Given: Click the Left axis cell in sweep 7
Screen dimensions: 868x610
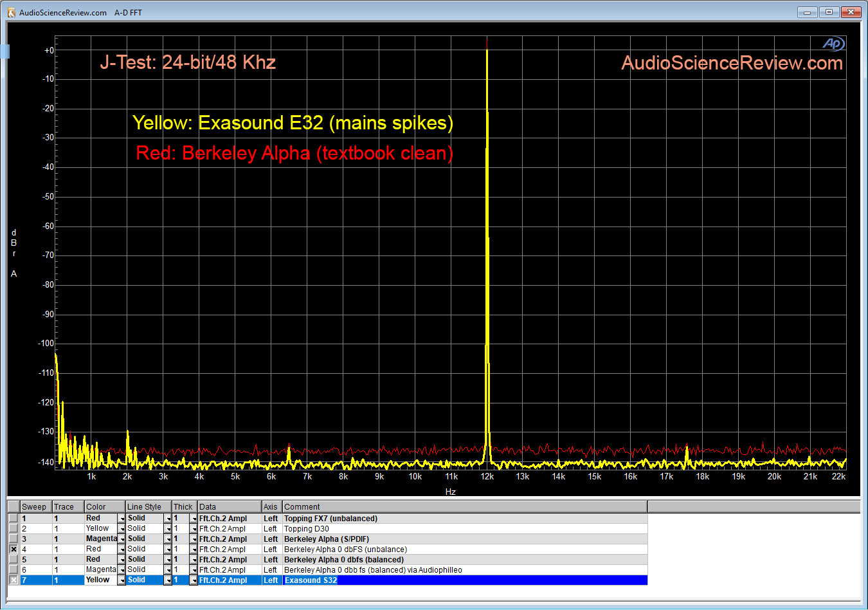Looking at the screenshot, I should pyautogui.click(x=272, y=580).
